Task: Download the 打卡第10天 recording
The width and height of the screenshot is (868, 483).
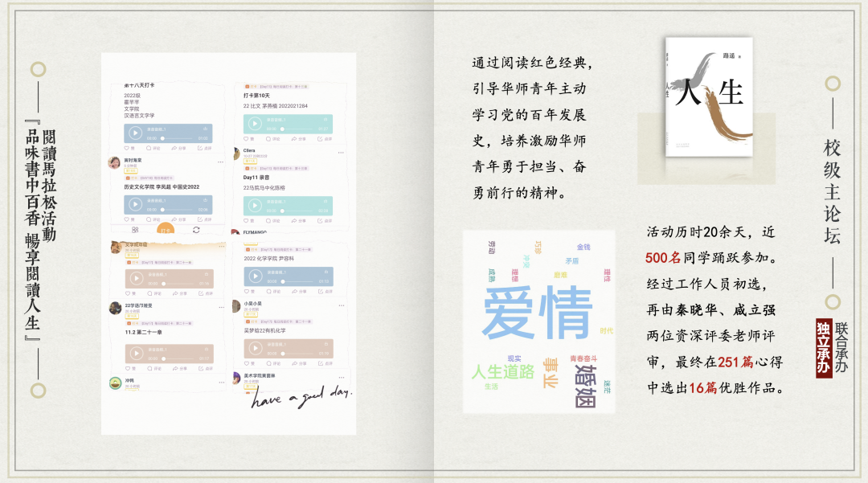Action: click(x=325, y=119)
